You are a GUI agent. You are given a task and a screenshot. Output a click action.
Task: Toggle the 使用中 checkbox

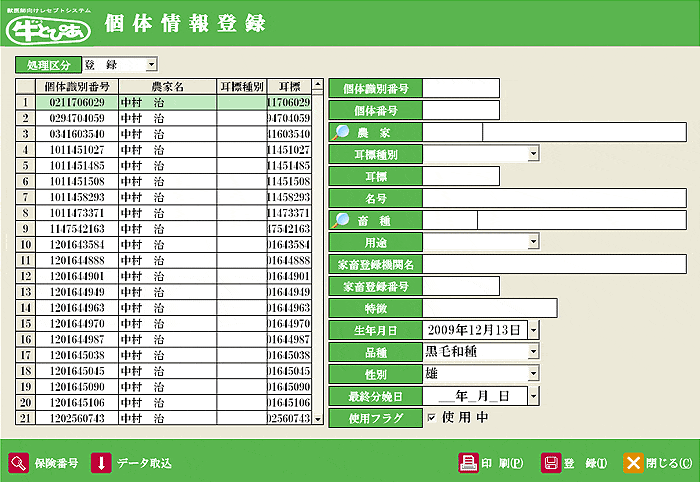point(431,417)
